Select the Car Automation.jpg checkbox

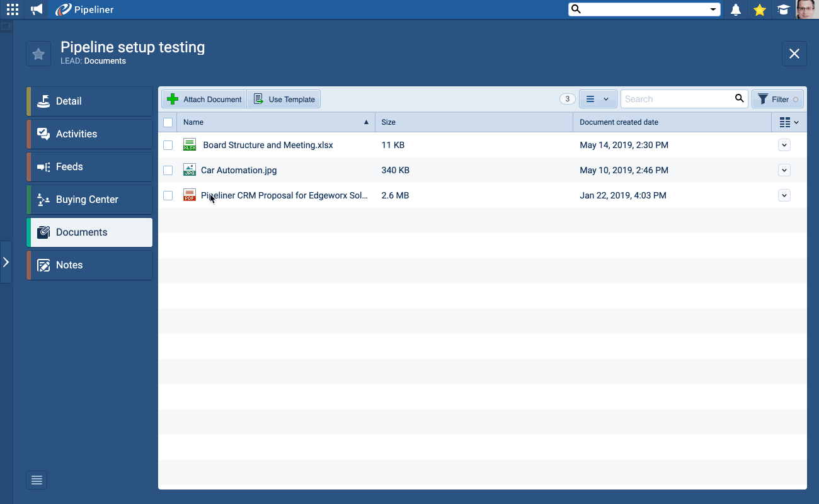pos(168,171)
